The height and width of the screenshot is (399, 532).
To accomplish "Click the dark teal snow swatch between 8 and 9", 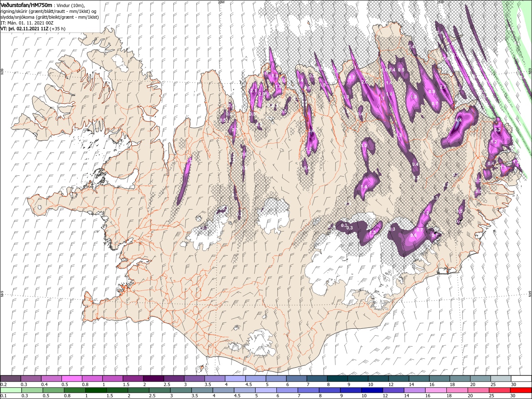I will click(337, 379).
